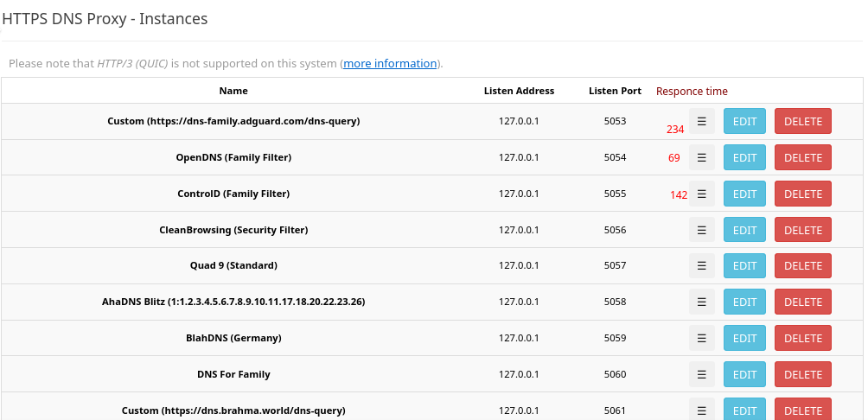
Task: Click the Listen Port column header
Action: pos(615,91)
